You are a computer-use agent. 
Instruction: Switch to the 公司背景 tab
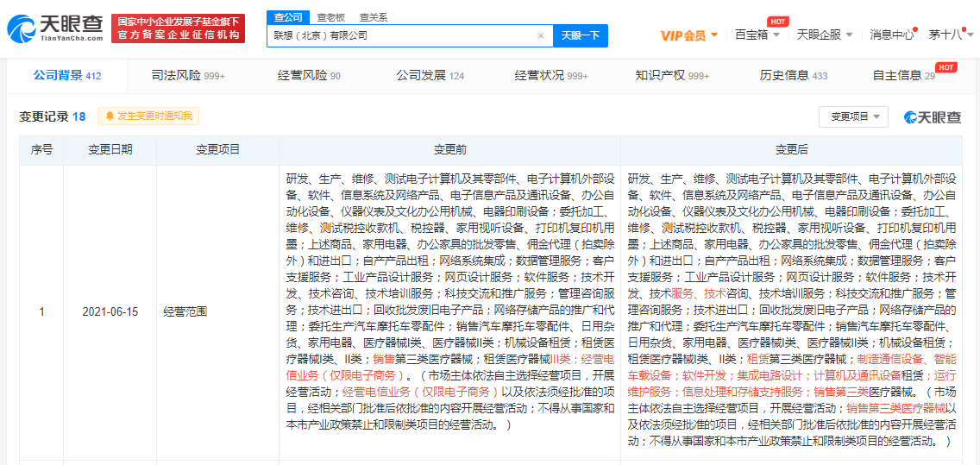tap(67, 76)
